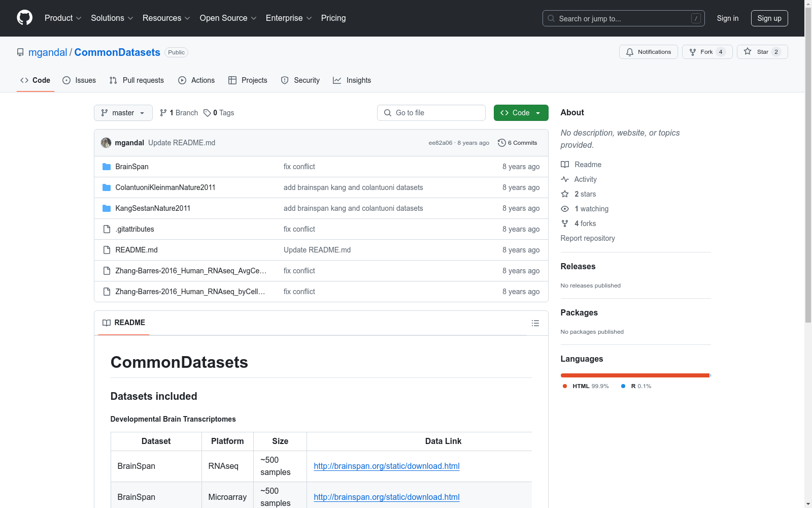Click the branch icon beside 1 Branch
The image size is (812, 508).
click(163, 113)
